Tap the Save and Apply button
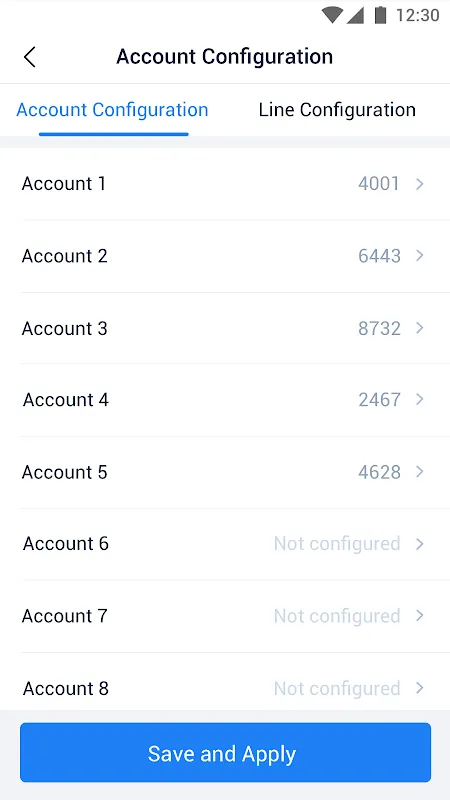Viewport: 450px width, 800px height. click(226, 753)
